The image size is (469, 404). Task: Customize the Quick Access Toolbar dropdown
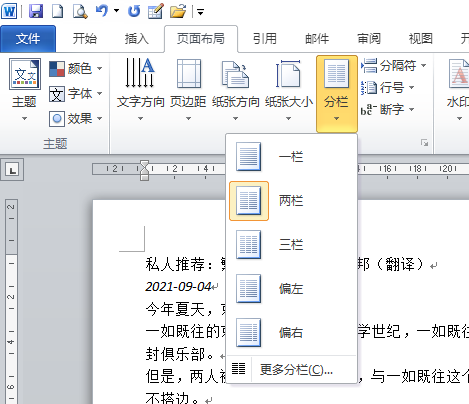click(x=200, y=12)
